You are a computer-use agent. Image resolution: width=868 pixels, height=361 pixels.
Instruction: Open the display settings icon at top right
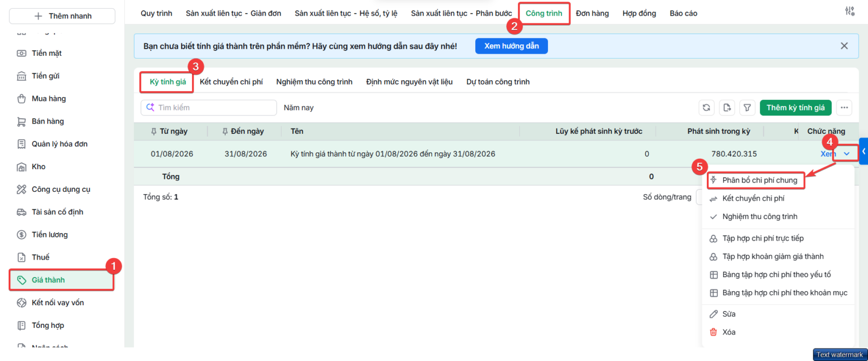[850, 11]
